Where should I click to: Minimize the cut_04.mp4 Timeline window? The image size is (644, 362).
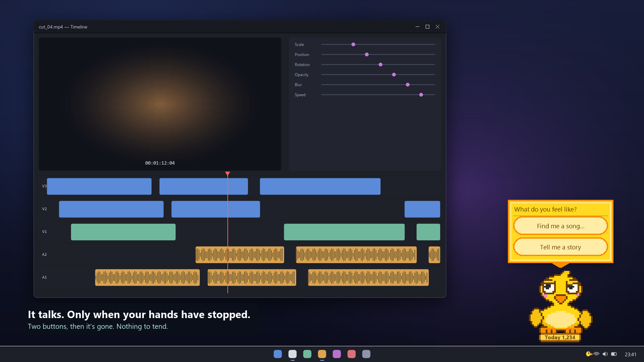point(417,27)
